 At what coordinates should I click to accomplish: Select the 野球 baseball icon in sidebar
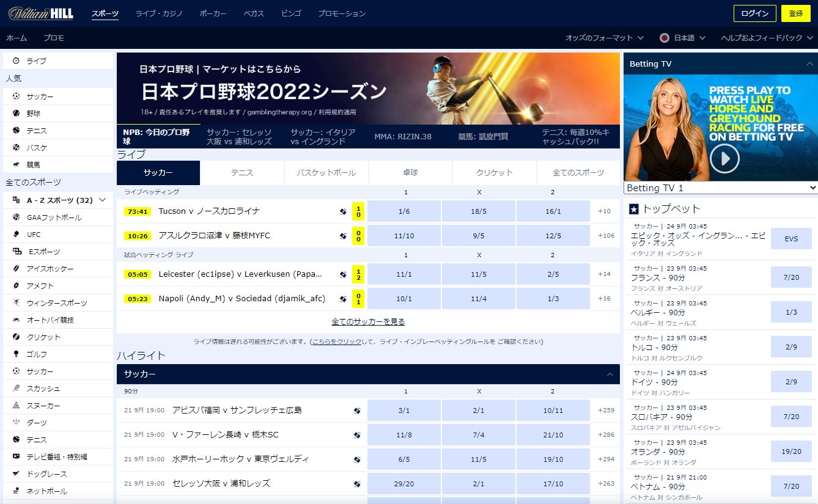tap(16, 114)
